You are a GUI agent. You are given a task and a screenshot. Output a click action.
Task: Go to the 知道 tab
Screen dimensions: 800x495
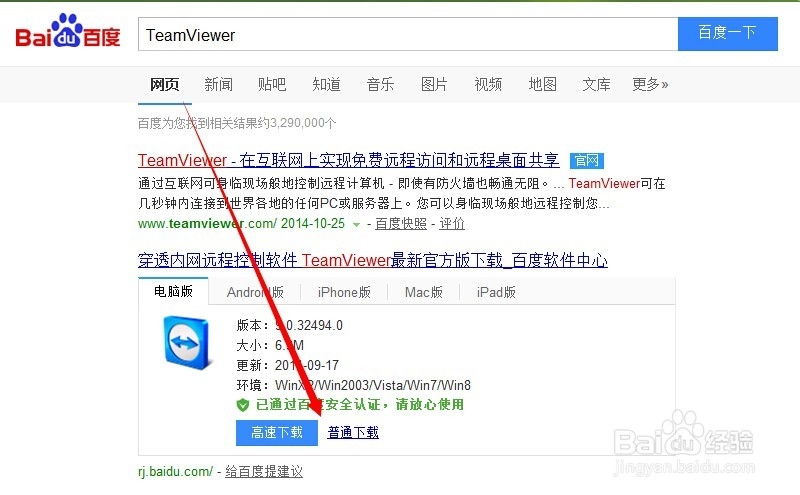pos(326,84)
